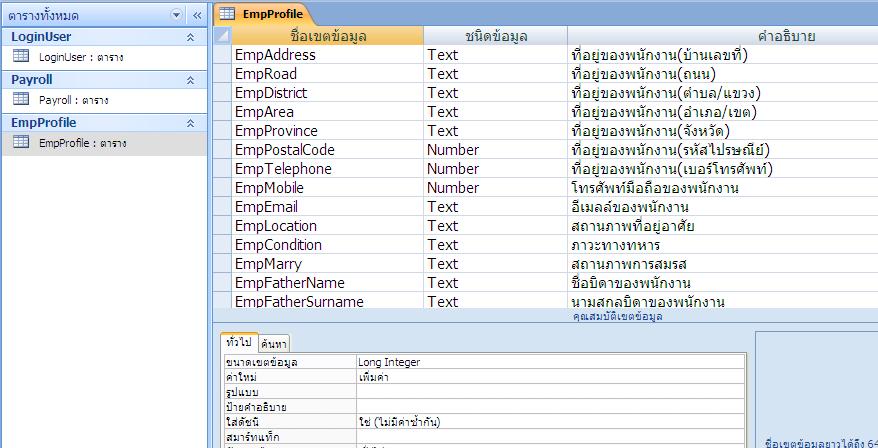Image resolution: width=878 pixels, height=448 pixels.
Task: Open the ตารางทั้งหมด navigation dropdown arrow
Action: (x=177, y=15)
